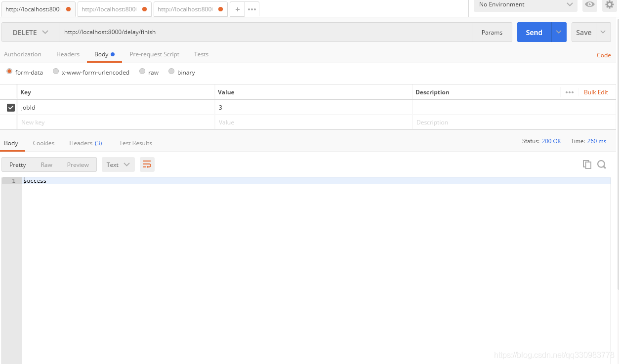Click the value cell containing 3

point(314,107)
